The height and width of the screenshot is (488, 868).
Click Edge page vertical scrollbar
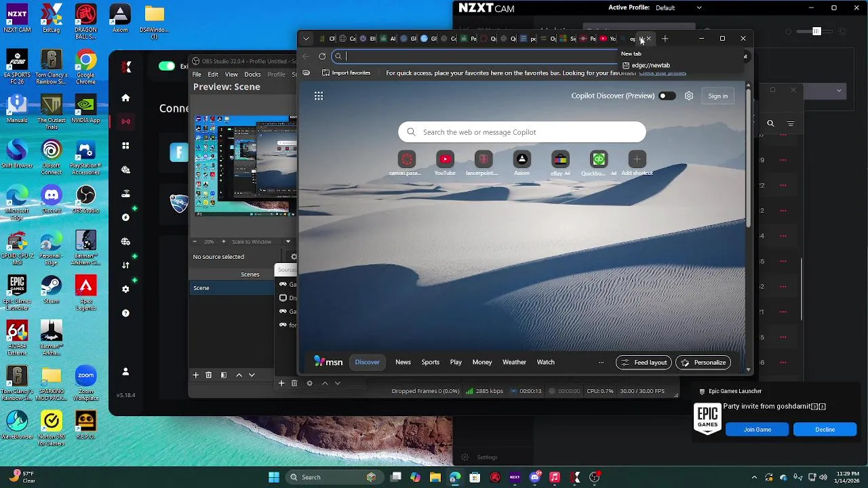point(749,159)
